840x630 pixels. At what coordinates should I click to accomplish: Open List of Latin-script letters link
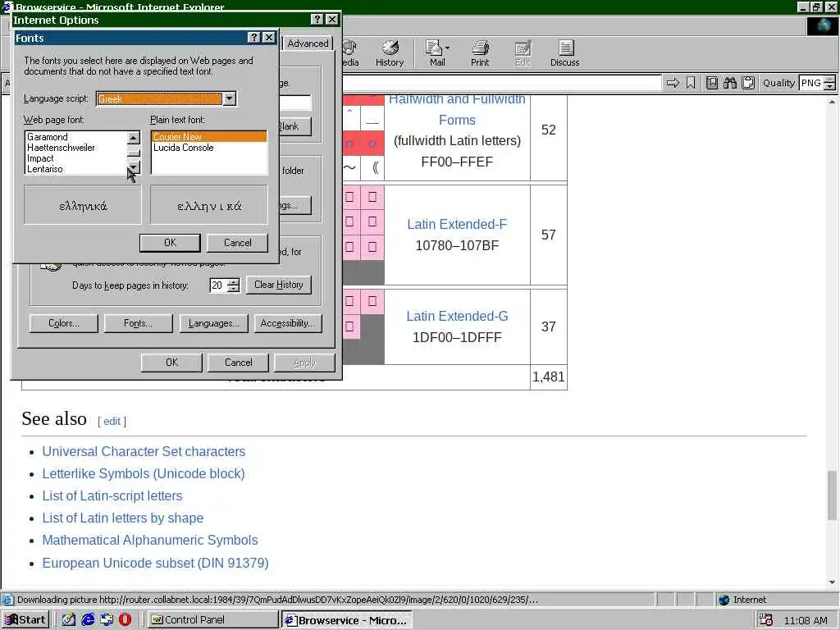112,496
